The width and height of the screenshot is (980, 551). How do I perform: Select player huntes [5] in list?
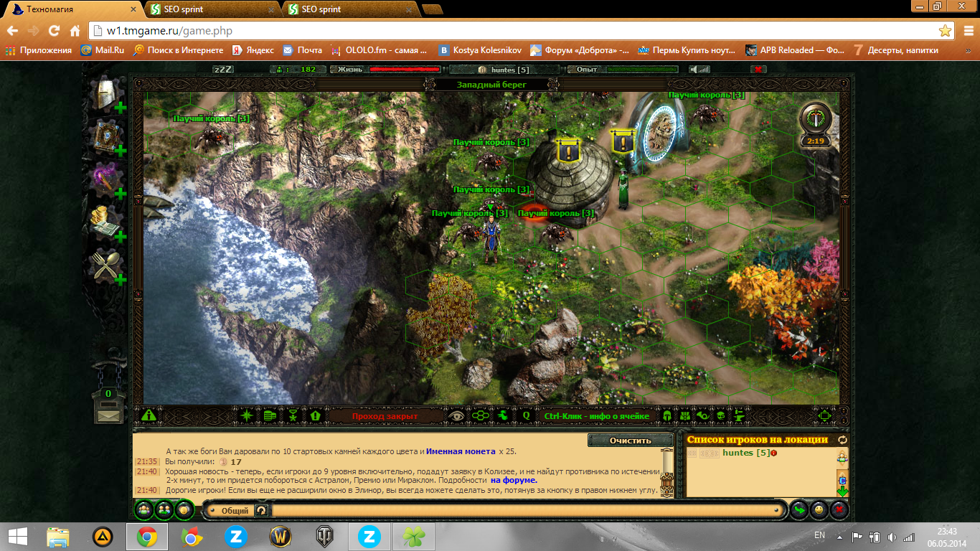746,453
